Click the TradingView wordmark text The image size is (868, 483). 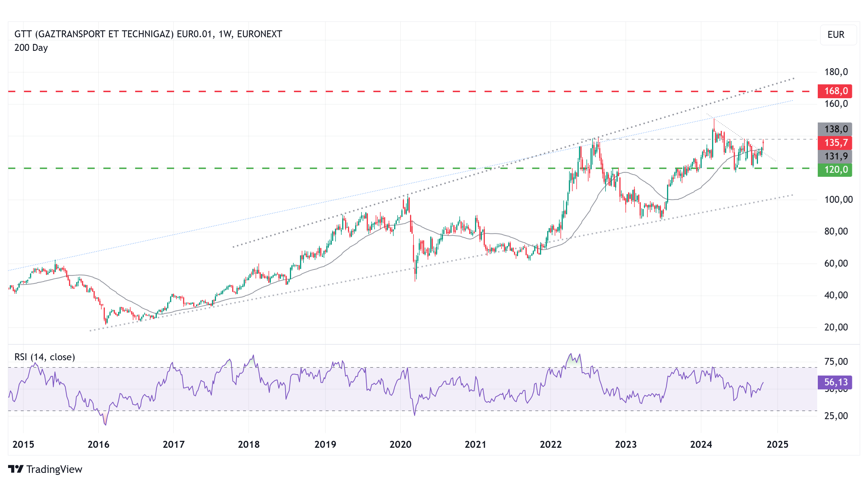point(54,469)
